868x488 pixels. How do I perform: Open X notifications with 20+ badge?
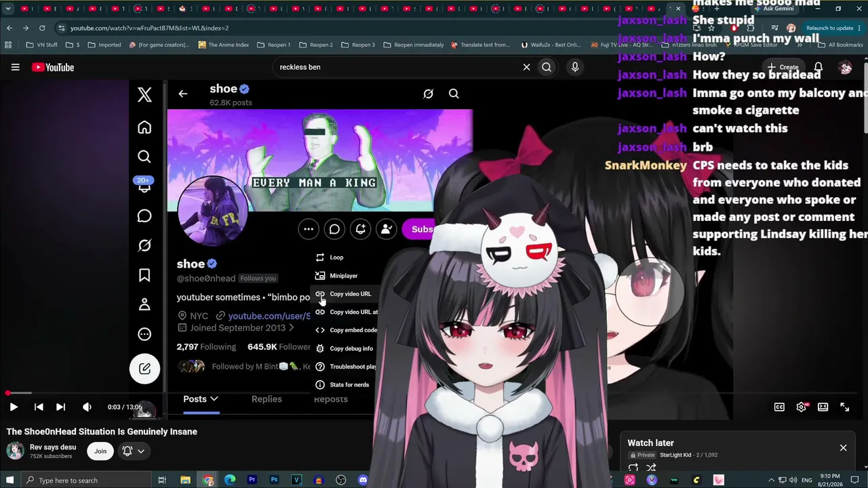tap(144, 185)
